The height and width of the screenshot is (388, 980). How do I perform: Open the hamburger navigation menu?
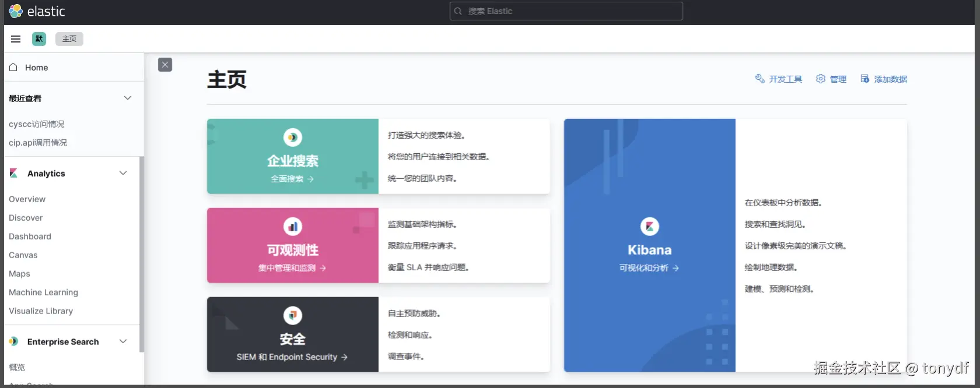pyautogui.click(x=16, y=39)
